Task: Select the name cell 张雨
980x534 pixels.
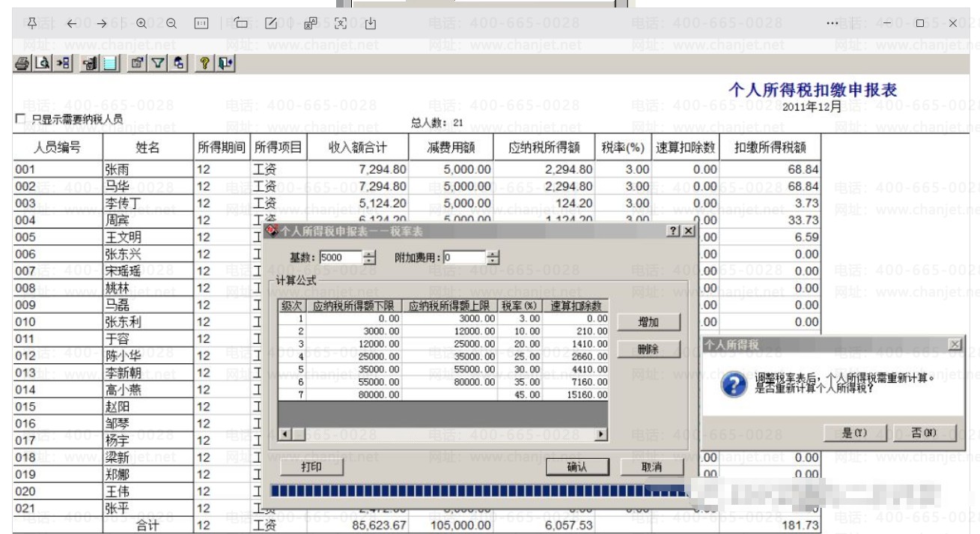Action: [148, 169]
